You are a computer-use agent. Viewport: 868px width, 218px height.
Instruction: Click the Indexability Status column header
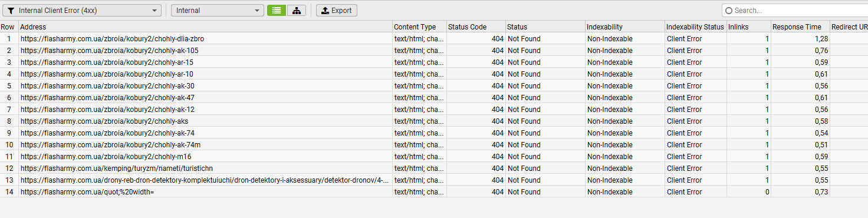click(695, 27)
